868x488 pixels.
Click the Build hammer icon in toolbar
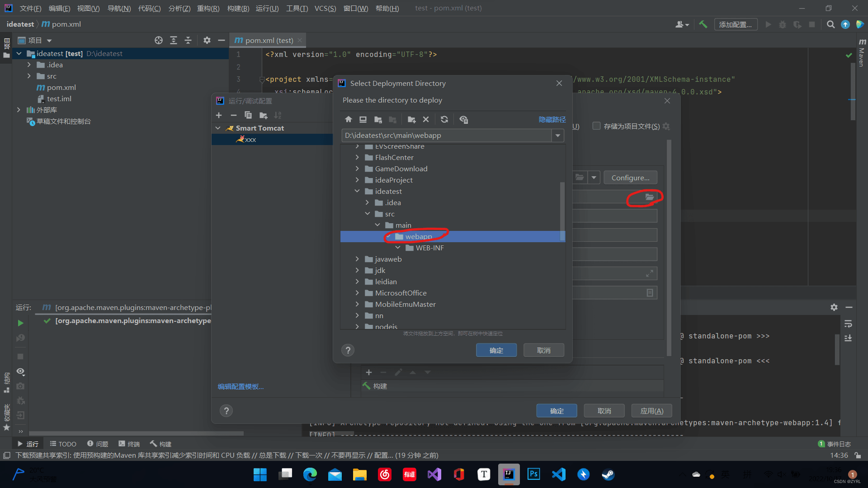(x=703, y=24)
